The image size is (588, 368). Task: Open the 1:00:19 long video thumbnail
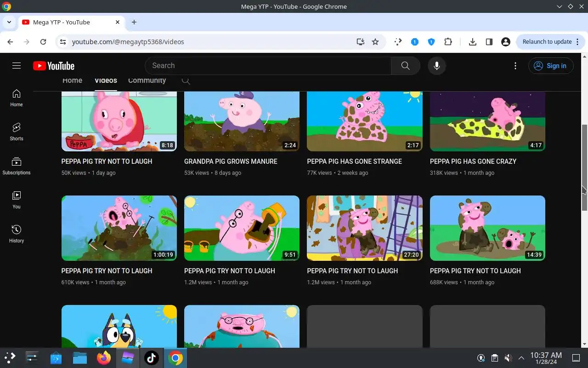click(x=119, y=228)
